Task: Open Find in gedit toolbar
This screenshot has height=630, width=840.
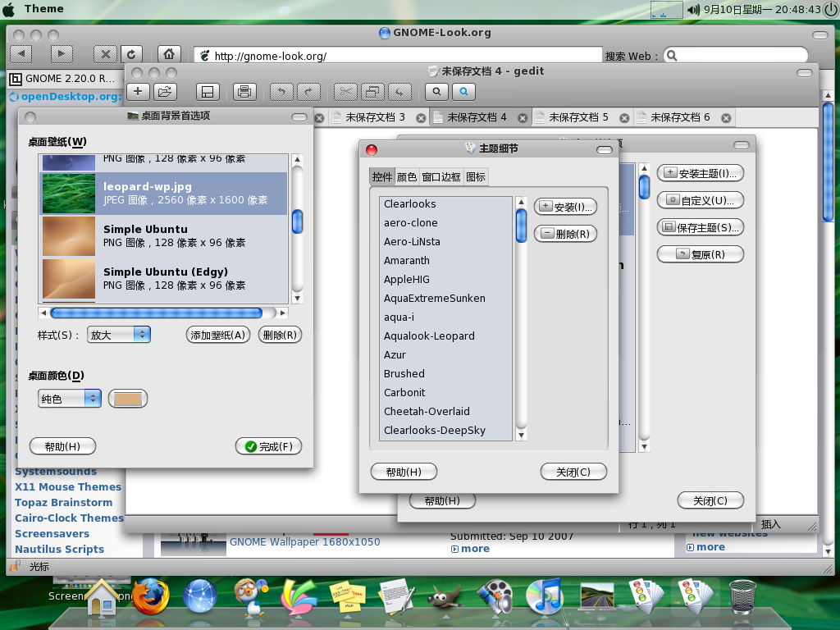Action: (436, 92)
